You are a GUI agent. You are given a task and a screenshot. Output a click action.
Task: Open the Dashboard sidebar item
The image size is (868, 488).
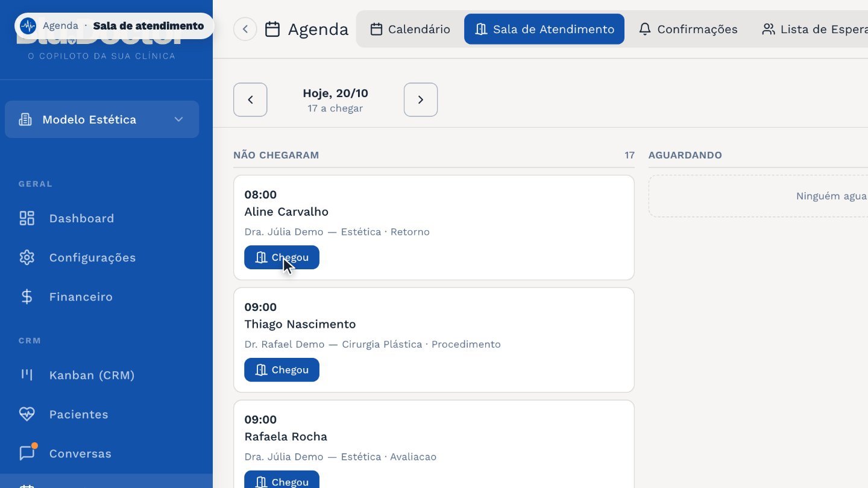click(106, 218)
